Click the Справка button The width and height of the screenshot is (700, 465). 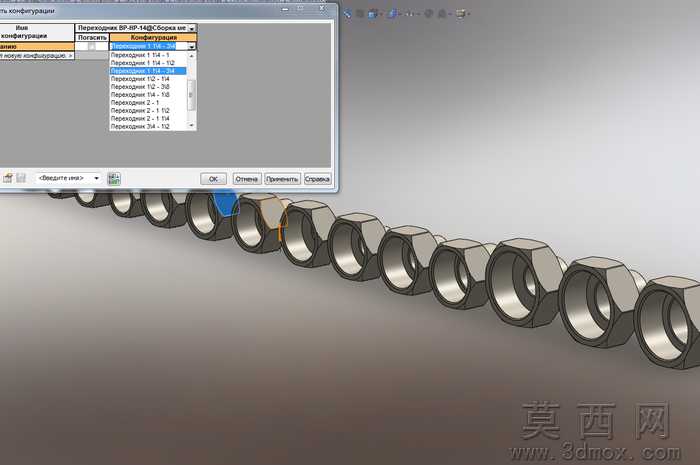point(317,179)
